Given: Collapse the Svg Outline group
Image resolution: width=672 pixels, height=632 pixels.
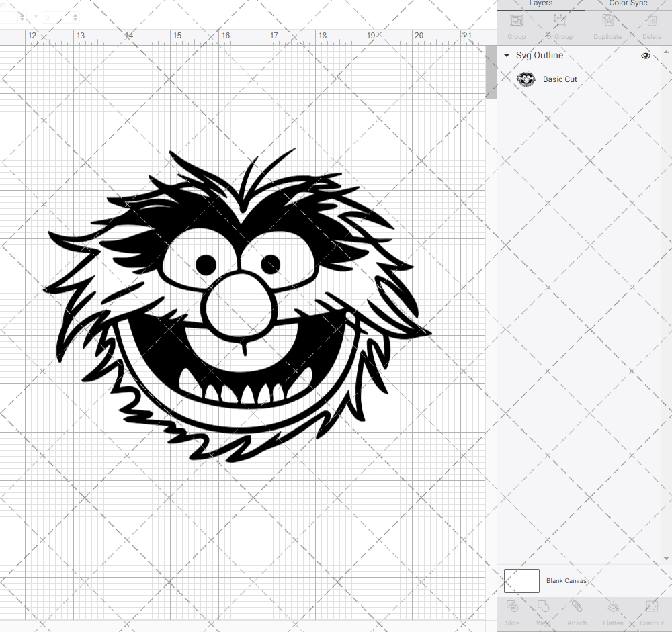Looking at the screenshot, I should coord(506,56).
